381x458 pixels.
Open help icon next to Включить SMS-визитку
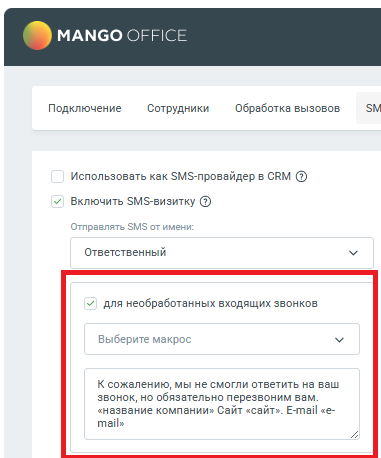tap(205, 202)
